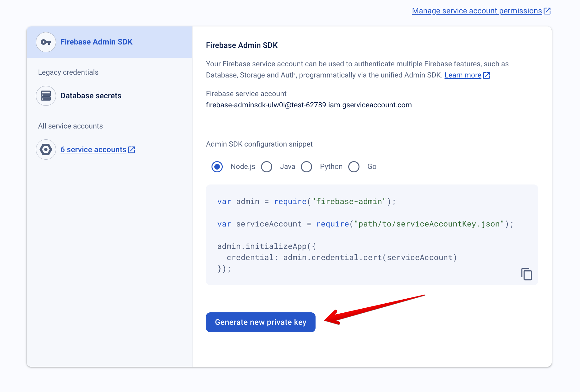Image resolution: width=580 pixels, height=392 pixels.
Task: Switch to the Database secrets section
Action: 91,96
